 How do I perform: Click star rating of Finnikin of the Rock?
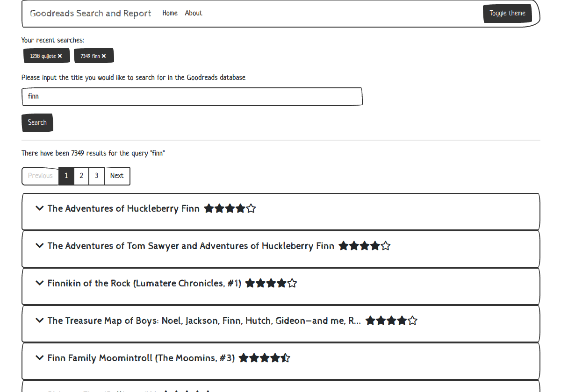coord(271,283)
